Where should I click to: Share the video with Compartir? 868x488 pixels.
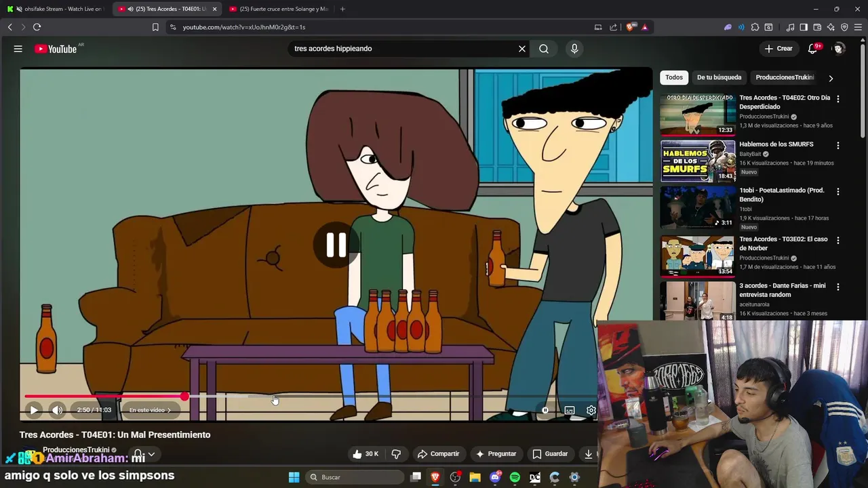(x=439, y=454)
